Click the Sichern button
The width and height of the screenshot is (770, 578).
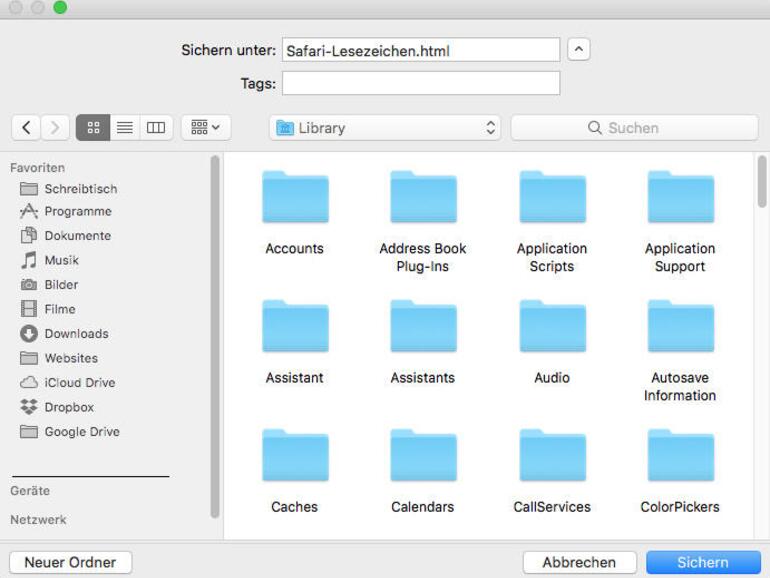pos(703,562)
